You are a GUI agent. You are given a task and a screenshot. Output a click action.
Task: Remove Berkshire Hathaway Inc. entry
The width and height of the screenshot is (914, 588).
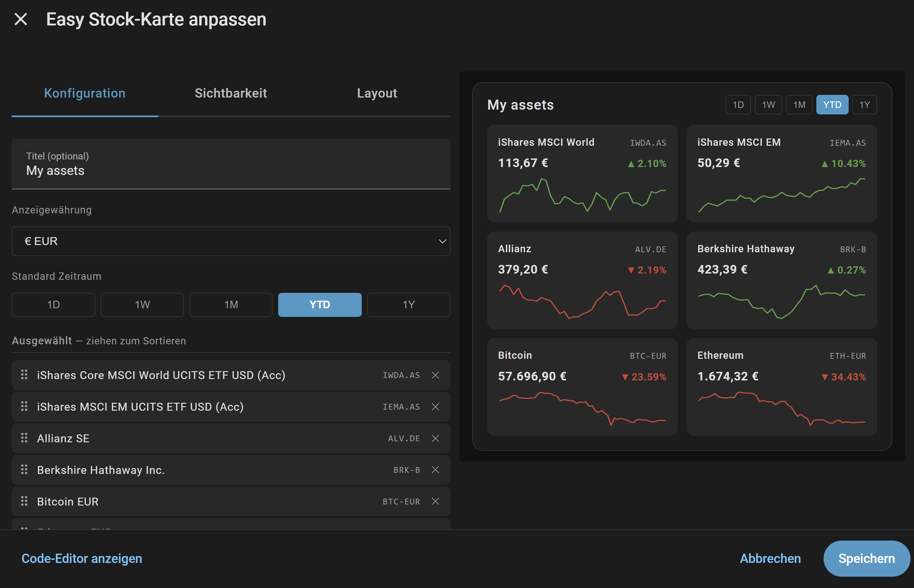tap(435, 470)
